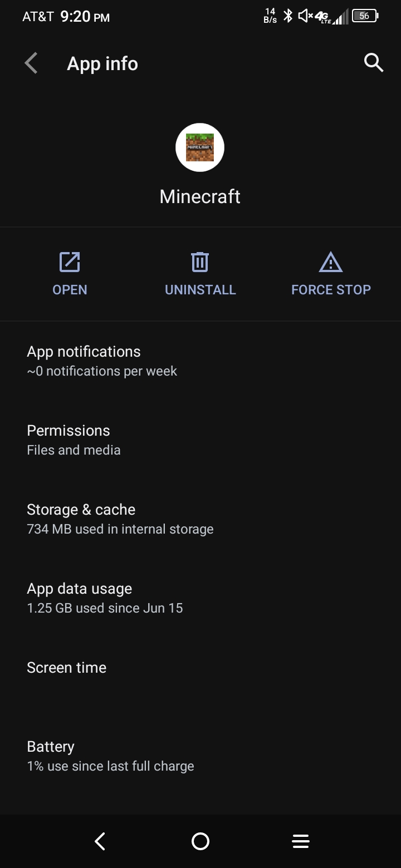Tap the OPEN text label
This screenshot has height=868, width=401.
(x=70, y=290)
